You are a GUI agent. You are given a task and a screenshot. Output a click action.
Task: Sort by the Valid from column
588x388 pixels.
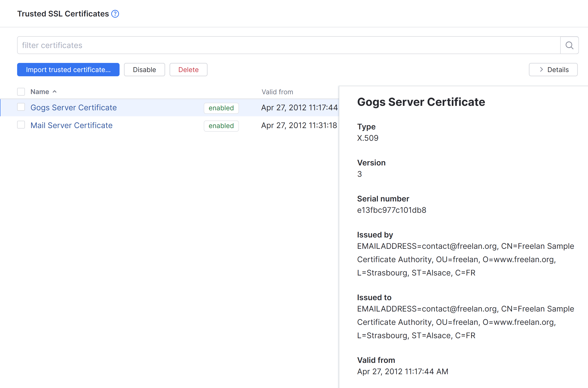point(277,92)
